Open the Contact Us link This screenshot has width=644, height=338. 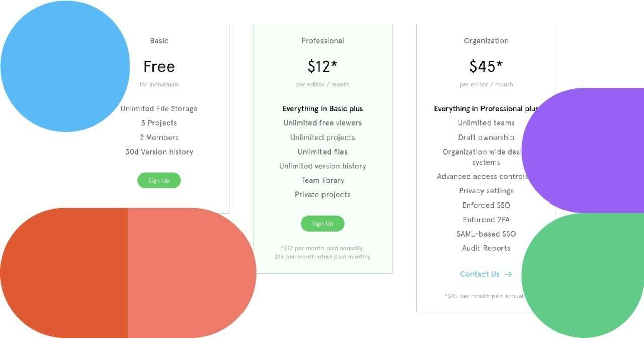click(x=480, y=274)
